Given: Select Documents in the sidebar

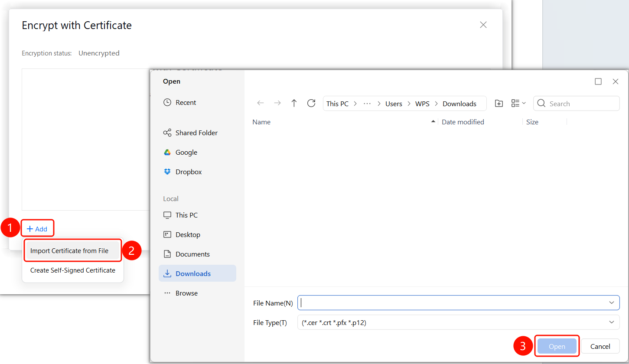Looking at the screenshot, I should pyautogui.click(x=197, y=254).
